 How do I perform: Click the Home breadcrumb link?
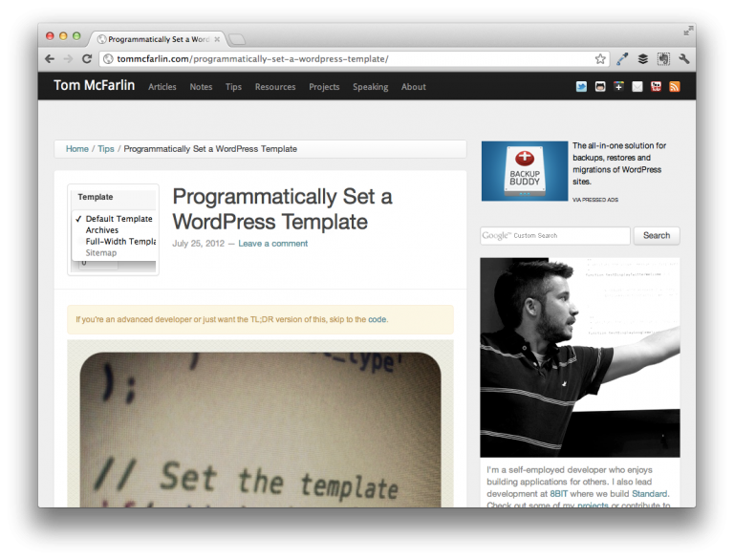[76, 149]
